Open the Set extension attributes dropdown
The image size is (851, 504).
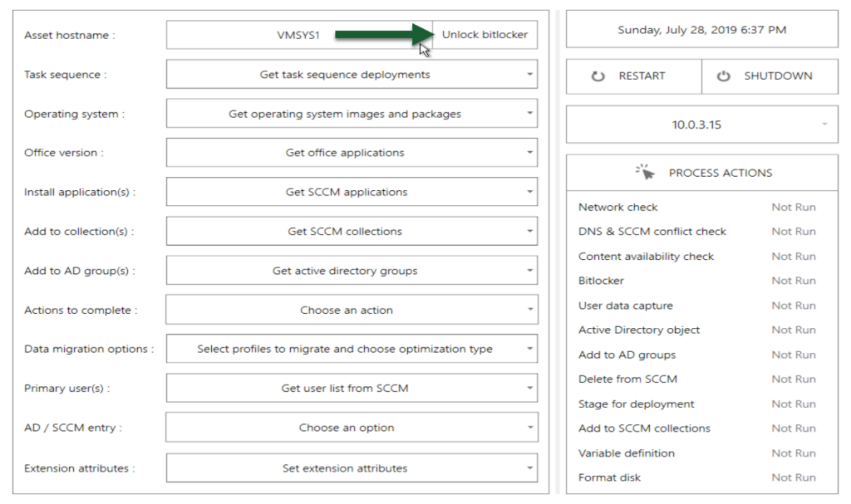[352, 468]
